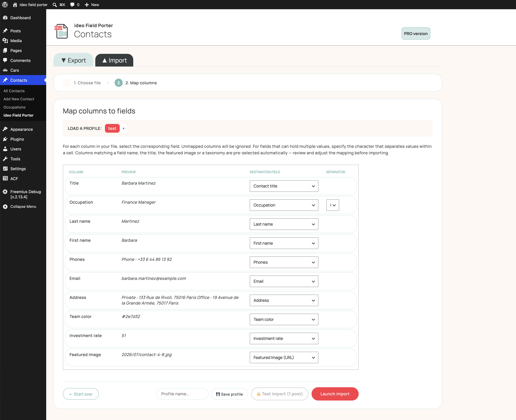This screenshot has width=516, height=420.
Task: Click the Contacts pin icon
Action: point(5,80)
